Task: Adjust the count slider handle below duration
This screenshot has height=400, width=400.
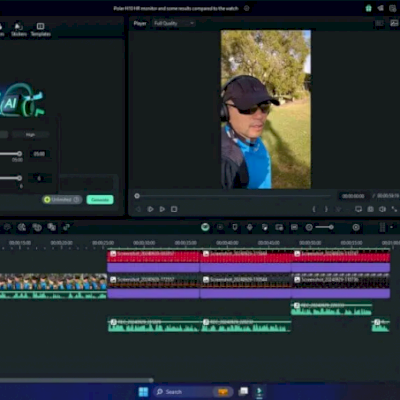Action: [x=20, y=178]
